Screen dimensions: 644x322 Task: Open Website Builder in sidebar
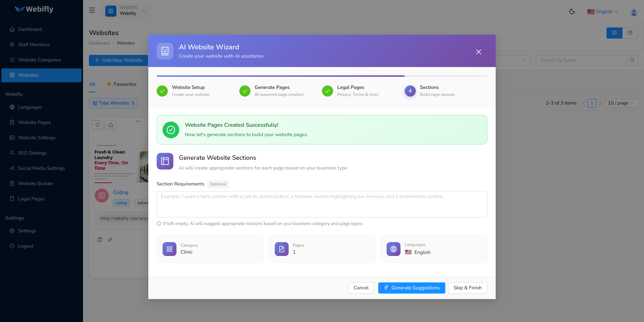35,183
